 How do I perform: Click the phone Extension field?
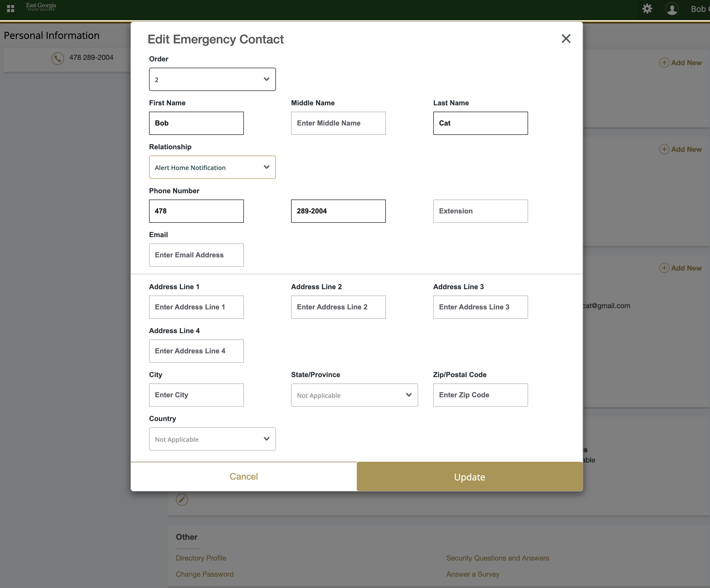coord(480,211)
